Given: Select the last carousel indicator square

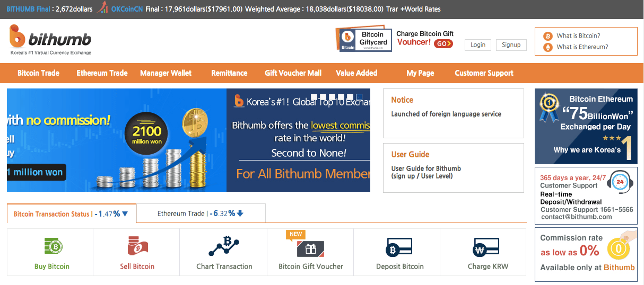Looking at the screenshot, I should [359, 97].
